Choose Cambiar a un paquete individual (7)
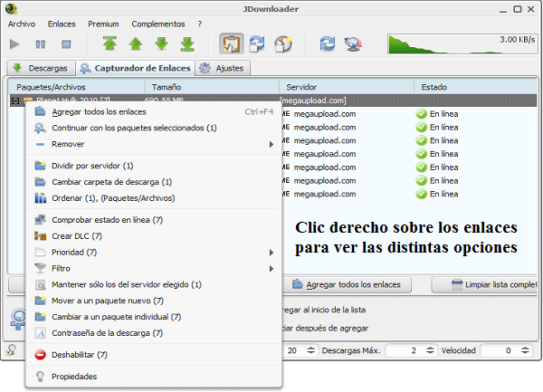Image resolution: width=543 pixels, height=392 pixels. point(154,317)
